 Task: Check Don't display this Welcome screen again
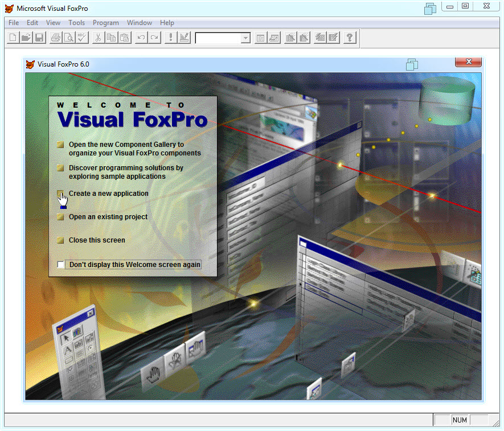tap(61, 265)
